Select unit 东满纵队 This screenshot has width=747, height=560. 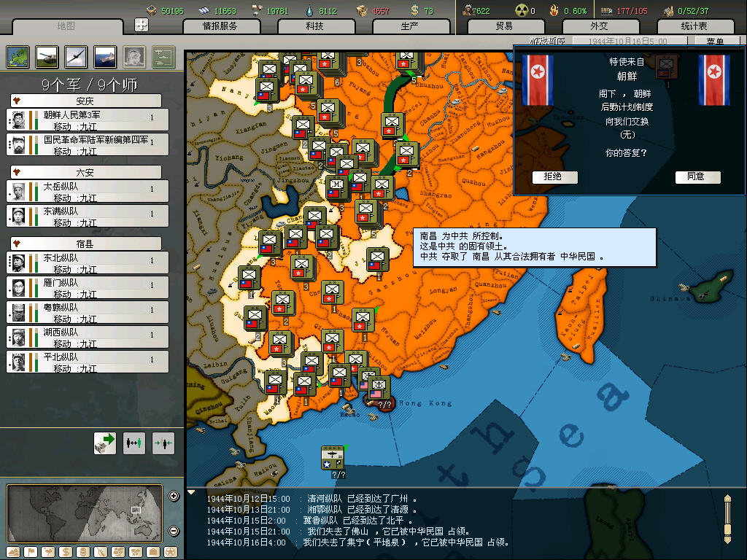[88, 216]
